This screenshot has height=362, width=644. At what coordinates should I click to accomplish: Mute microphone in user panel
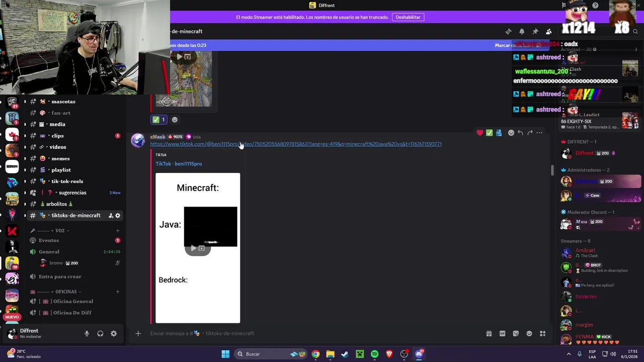click(x=87, y=333)
